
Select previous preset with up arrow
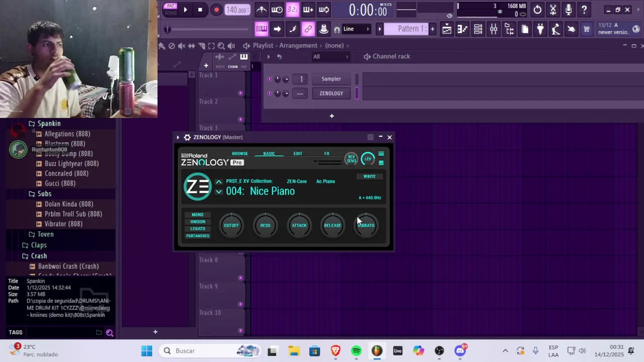click(x=218, y=182)
